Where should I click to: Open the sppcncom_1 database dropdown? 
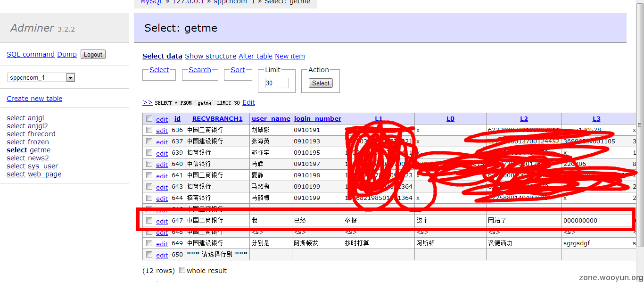(41, 77)
